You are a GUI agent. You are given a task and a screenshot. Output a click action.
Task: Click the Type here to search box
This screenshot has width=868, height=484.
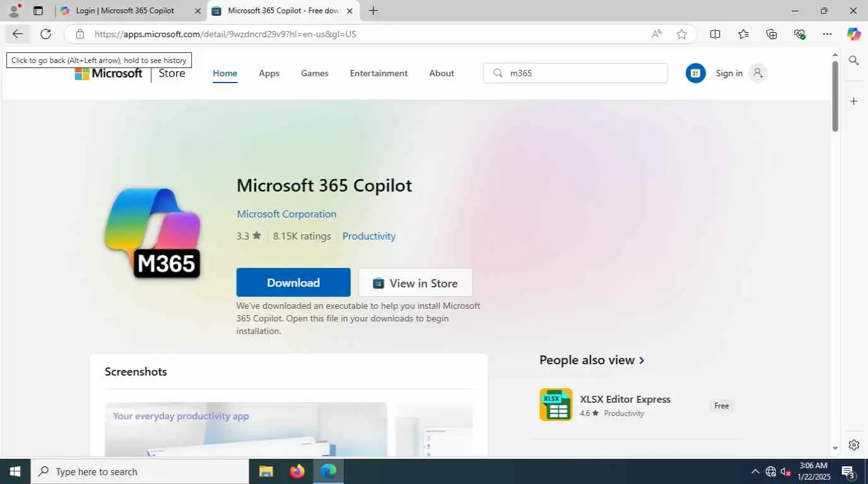point(139,471)
